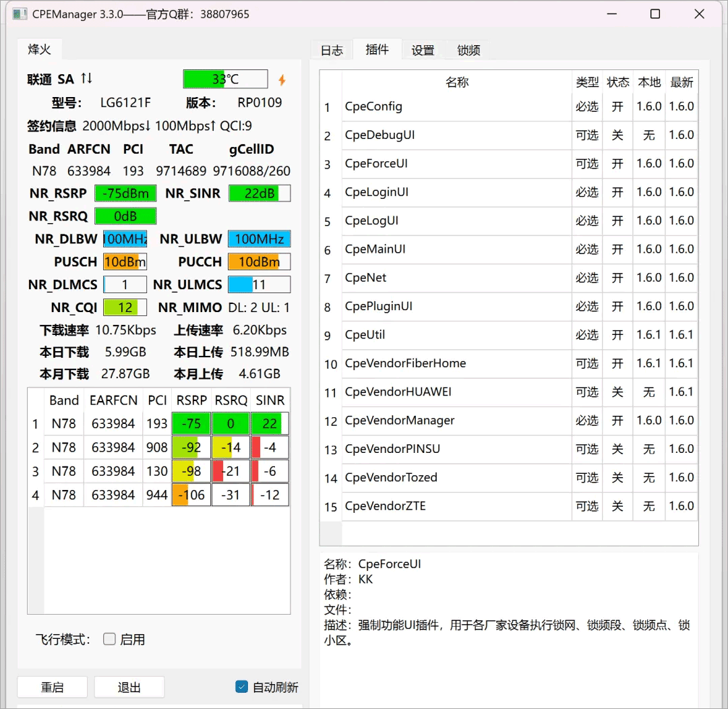Select the CpeVendorHUAWEI plugin name

[398, 392]
